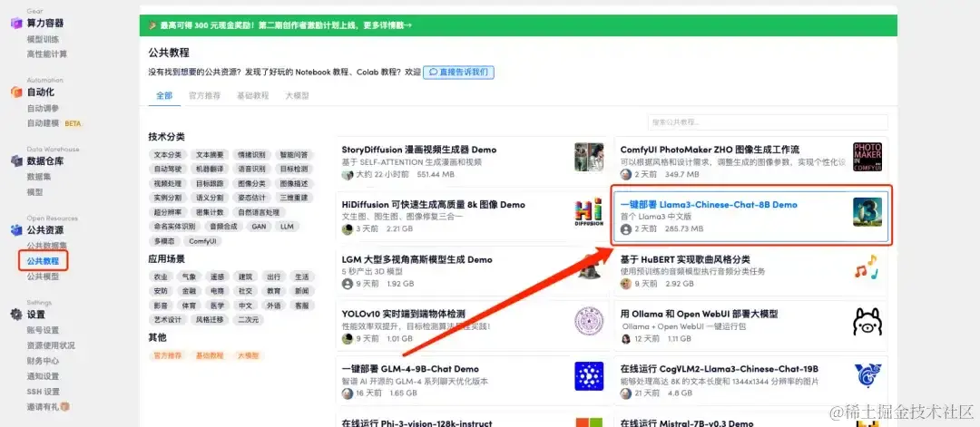The height and width of the screenshot is (427, 980).
Task: Click author avatar under CogVLM2 card
Action: click(x=625, y=393)
